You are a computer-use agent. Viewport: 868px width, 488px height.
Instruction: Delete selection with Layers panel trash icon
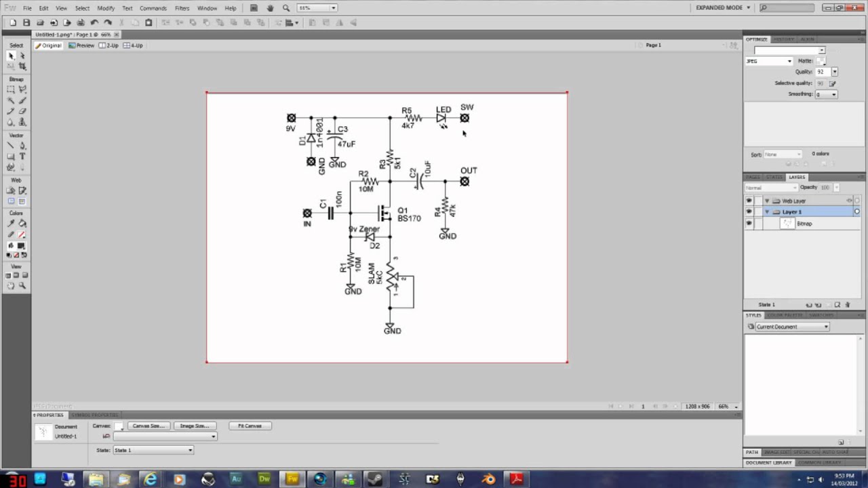848,305
